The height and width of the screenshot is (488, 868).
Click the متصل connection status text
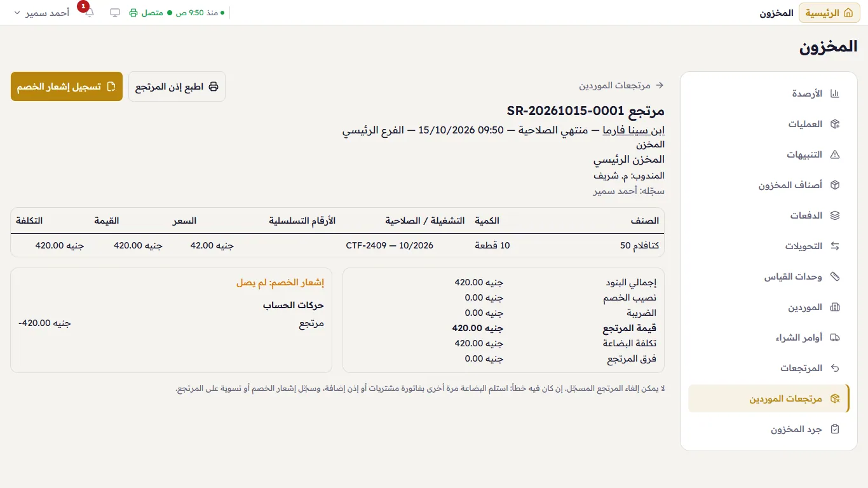(x=152, y=13)
